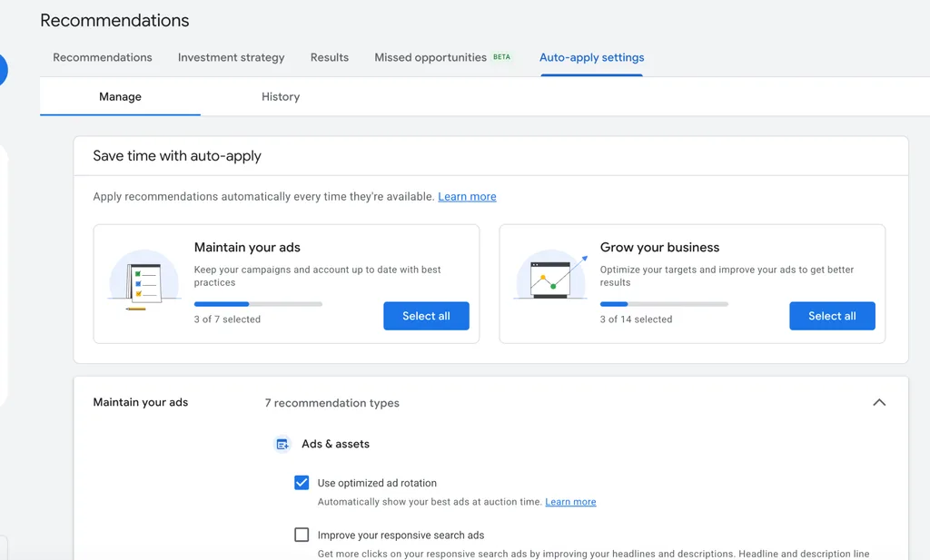
Task: Click the 'Save time with auto-apply' heading
Action: point(177,156)
